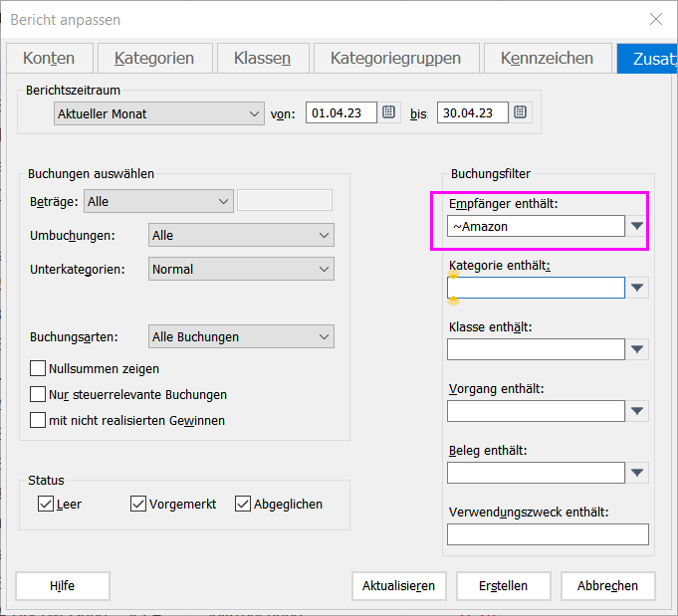Viewport: 678px width, 616px height.
Task: Open the Kategorie enthält filter arrow
Action: tap(638, 288)
